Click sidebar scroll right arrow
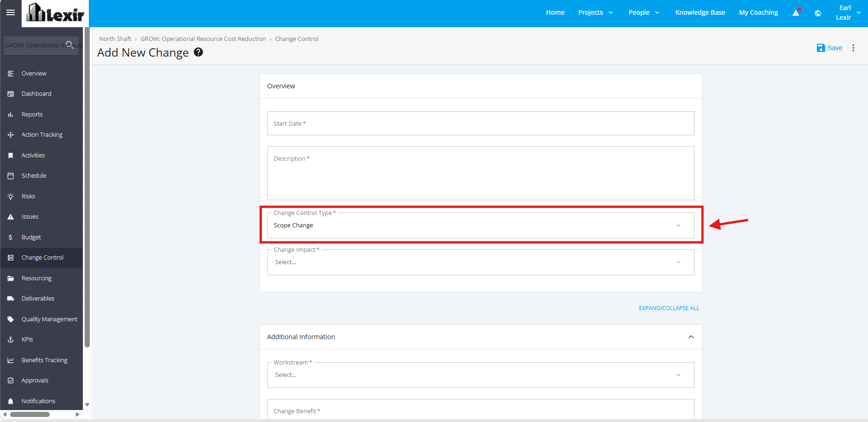The image size is (868, 422). pos(77,415)
